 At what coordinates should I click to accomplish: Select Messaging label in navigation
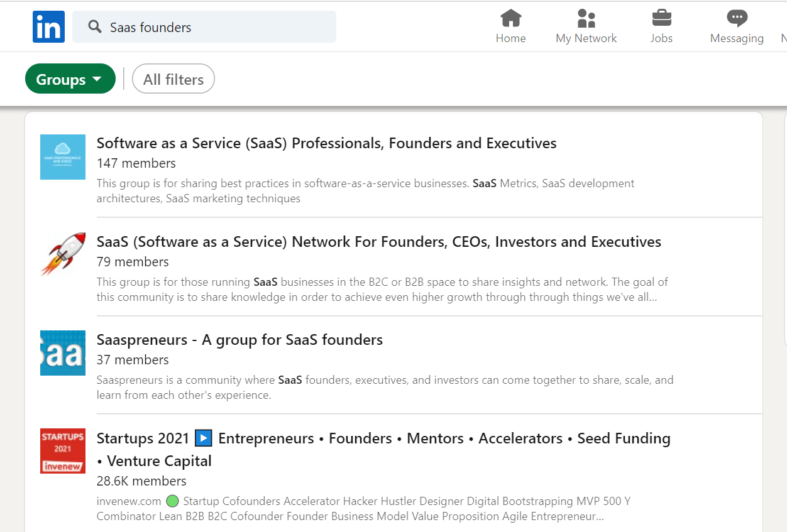737,38
